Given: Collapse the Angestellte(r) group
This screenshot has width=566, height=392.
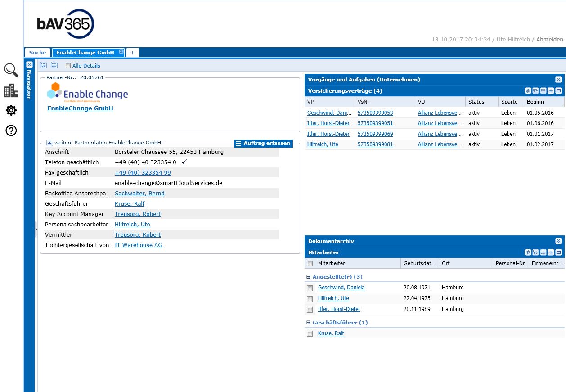Looking at the screenshot, I should 309,277.
